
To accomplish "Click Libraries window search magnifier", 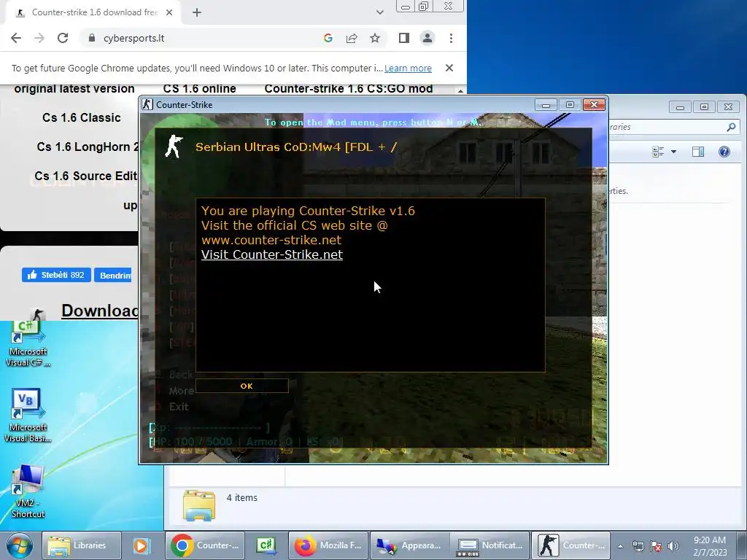I will point(731,127).
